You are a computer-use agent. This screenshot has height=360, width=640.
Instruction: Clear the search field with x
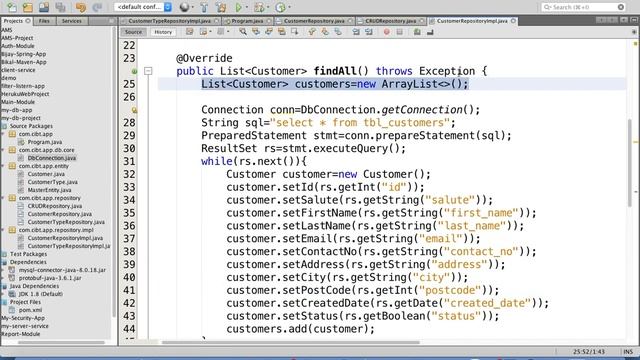pos(621,7)
